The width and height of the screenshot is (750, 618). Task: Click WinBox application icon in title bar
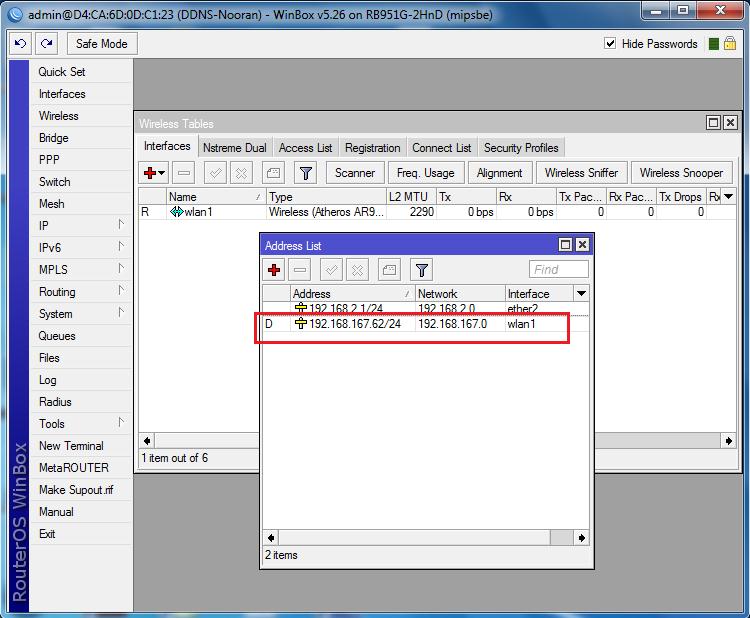click(x=15, y=14)
